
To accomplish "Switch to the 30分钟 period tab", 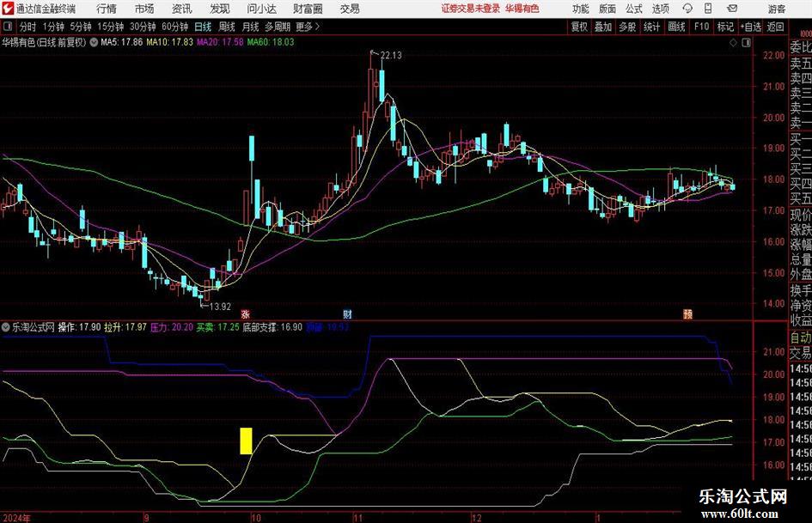I will [143, 27].
